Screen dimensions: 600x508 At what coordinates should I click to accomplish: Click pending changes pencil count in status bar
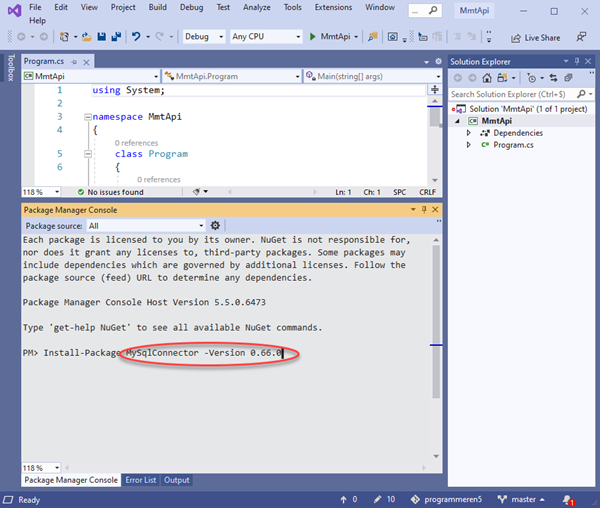coord(385,499)
